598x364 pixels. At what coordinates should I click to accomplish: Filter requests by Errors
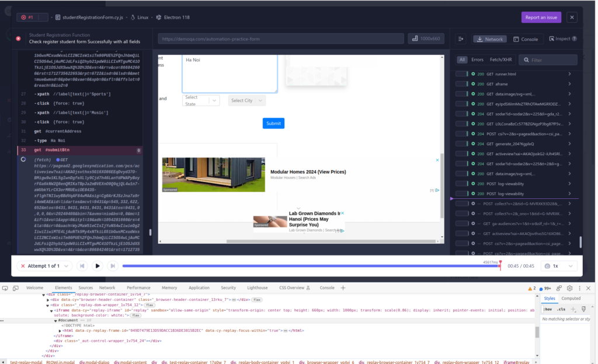point(477,60)
